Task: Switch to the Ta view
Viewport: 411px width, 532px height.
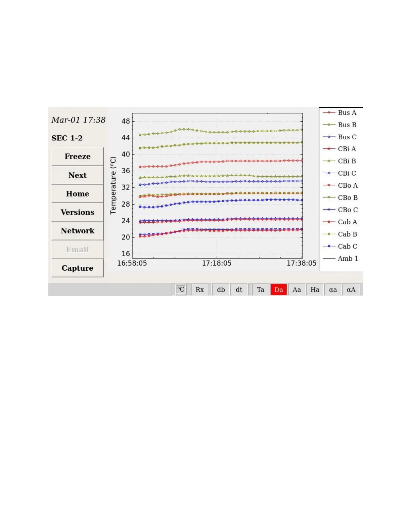Action: coord(261,290)
